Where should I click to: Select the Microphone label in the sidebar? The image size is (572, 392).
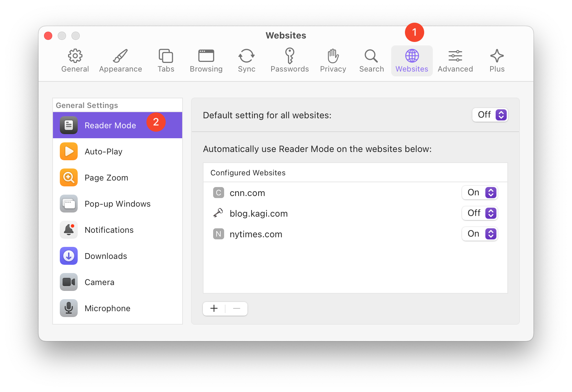pyautogui.click(x=108, y=308)
